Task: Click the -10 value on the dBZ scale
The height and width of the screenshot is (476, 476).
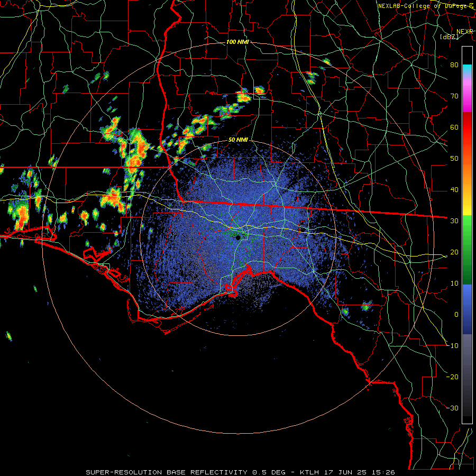Action: (453, 346)
